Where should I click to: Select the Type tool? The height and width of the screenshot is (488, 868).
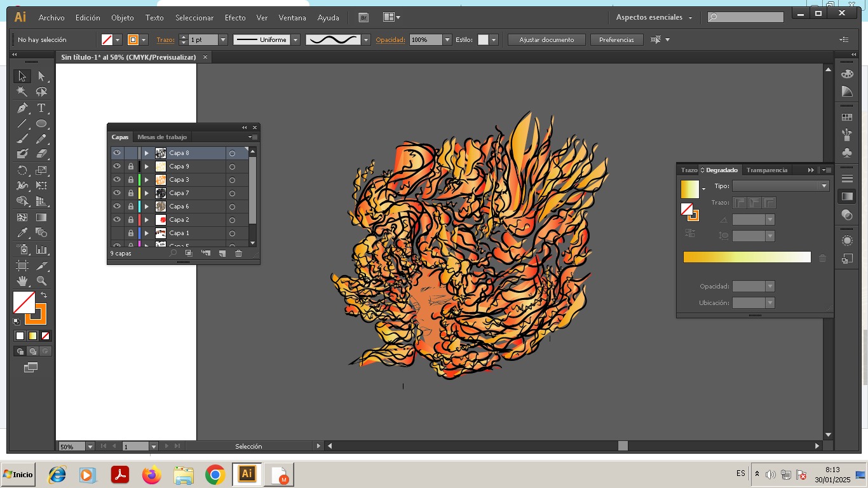[x=41, y=108]
